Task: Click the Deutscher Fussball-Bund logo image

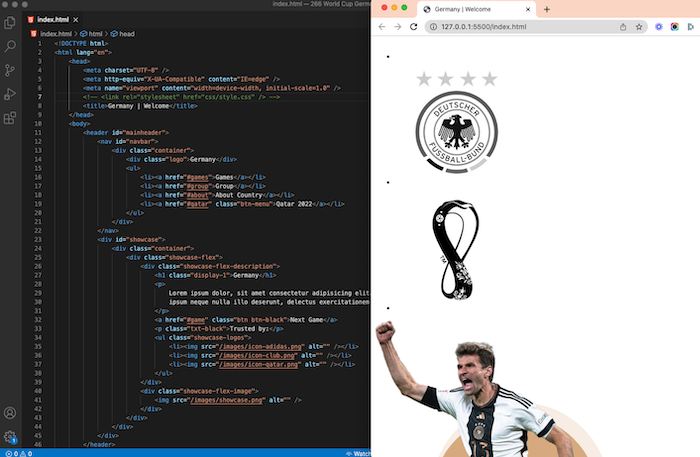Action: (x=456, y=122)
